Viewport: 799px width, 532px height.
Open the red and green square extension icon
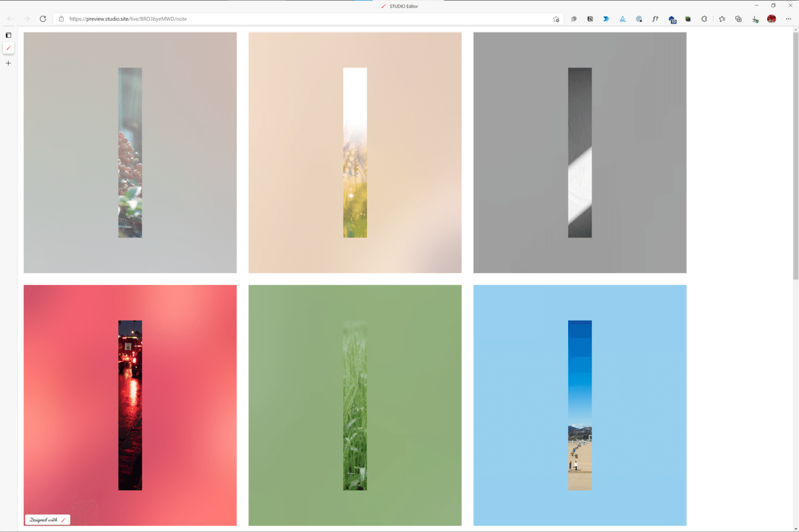click(x=688, y=19)
